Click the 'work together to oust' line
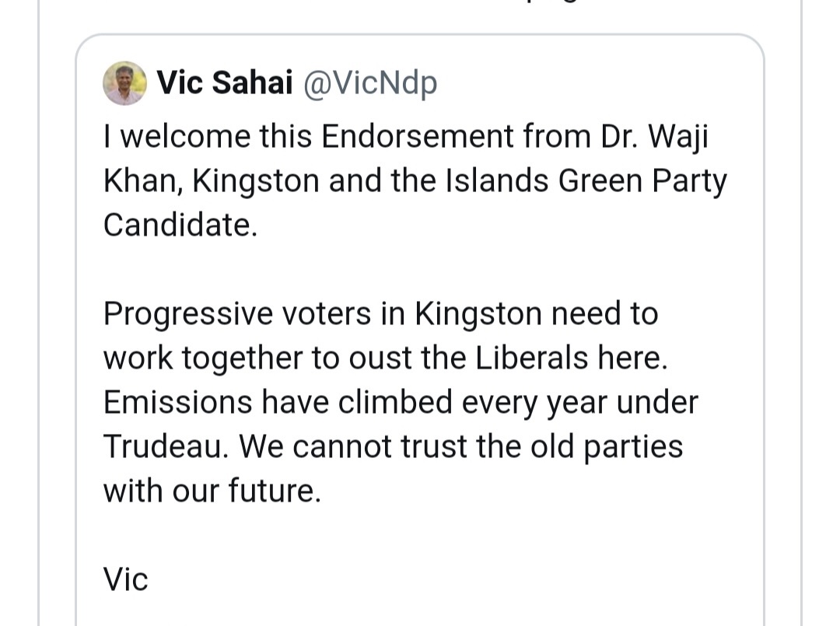Screen dimensions: 840x626 pyautogui.click(x=385, y=358)
